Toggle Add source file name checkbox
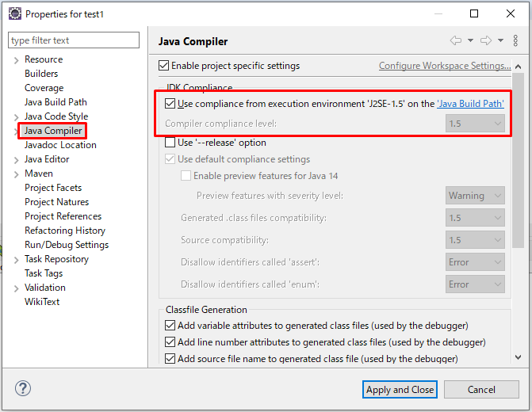This screenshot has height=412, width=532. [x=170, y=358]
